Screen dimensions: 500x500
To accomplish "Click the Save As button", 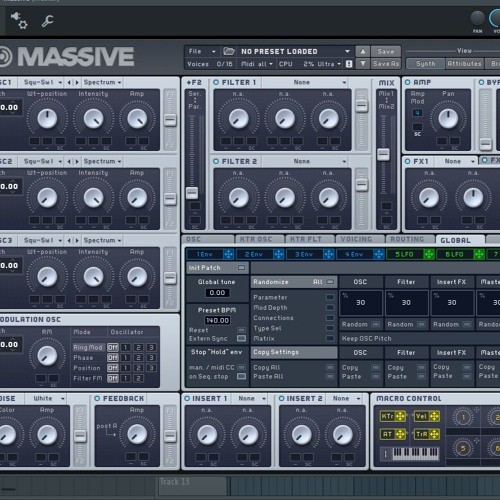I will pos(386,63).
